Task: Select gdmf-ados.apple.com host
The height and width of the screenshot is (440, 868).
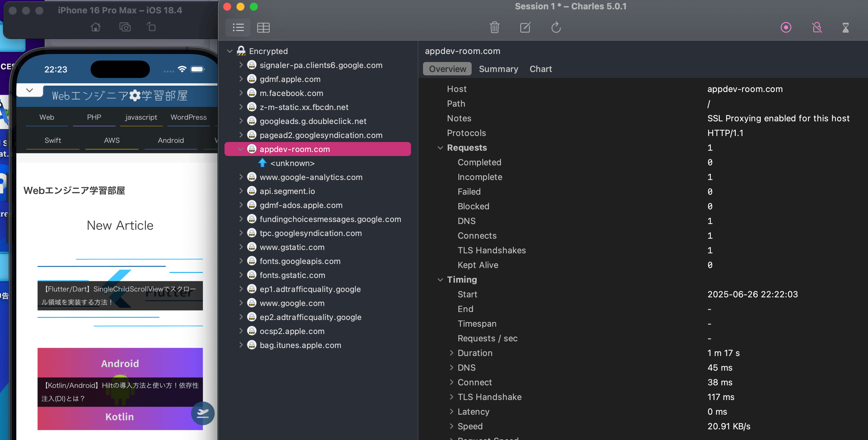Action: tap(301, 205)
